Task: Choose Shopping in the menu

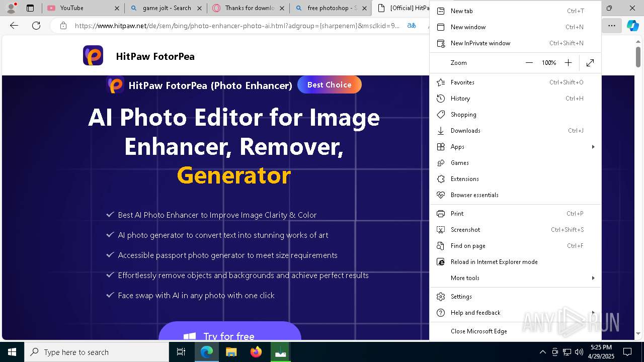Action: (515, 115)
